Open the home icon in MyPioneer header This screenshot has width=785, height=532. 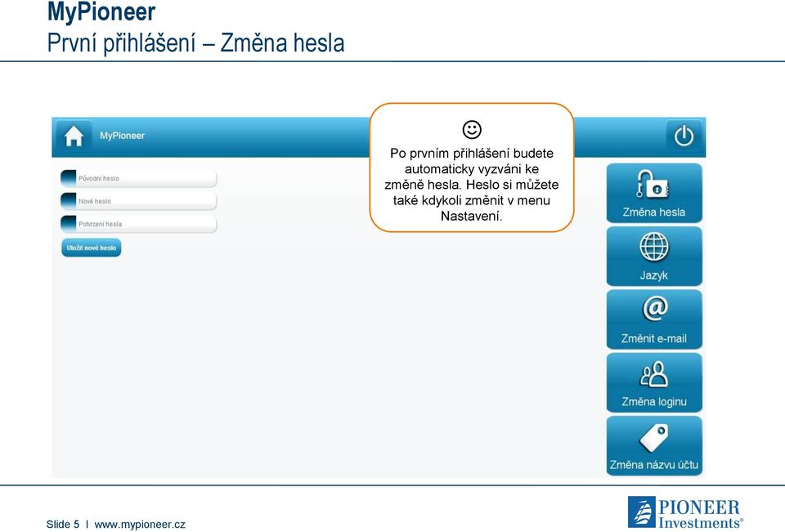[74, 136]
